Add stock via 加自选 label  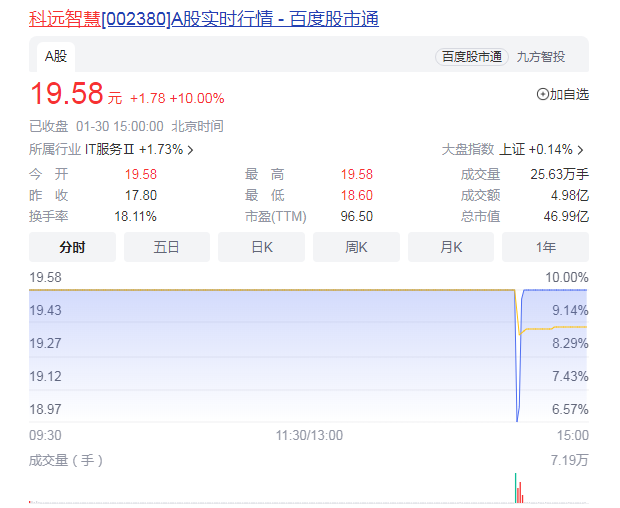tap(569, 94)
